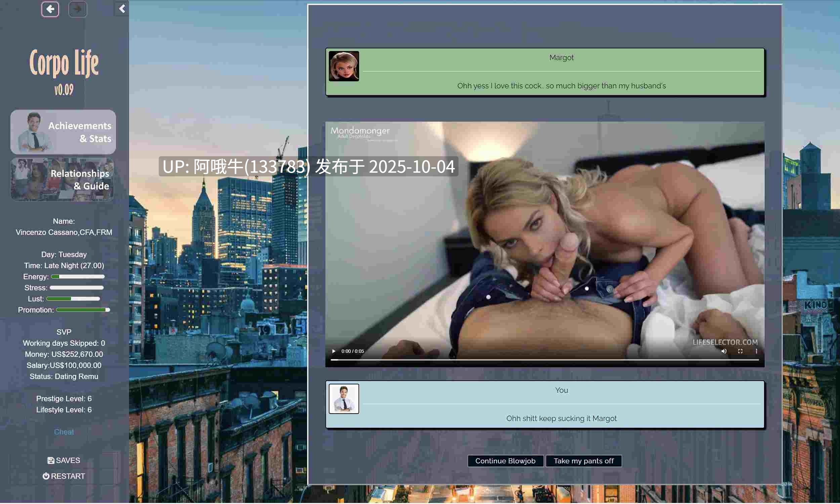
Task: Click the Stress bar
Action: point(77,288)
